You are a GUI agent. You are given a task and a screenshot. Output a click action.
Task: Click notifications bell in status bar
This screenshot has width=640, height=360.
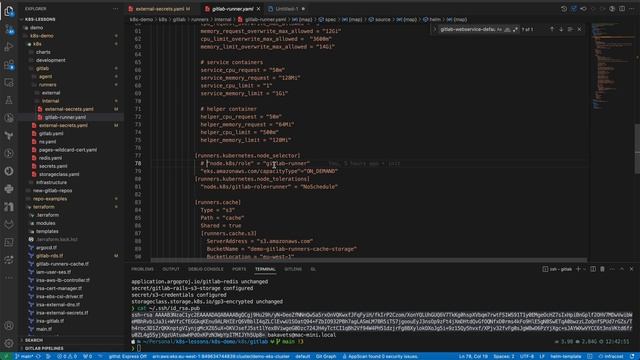click(x=632, y=356)
